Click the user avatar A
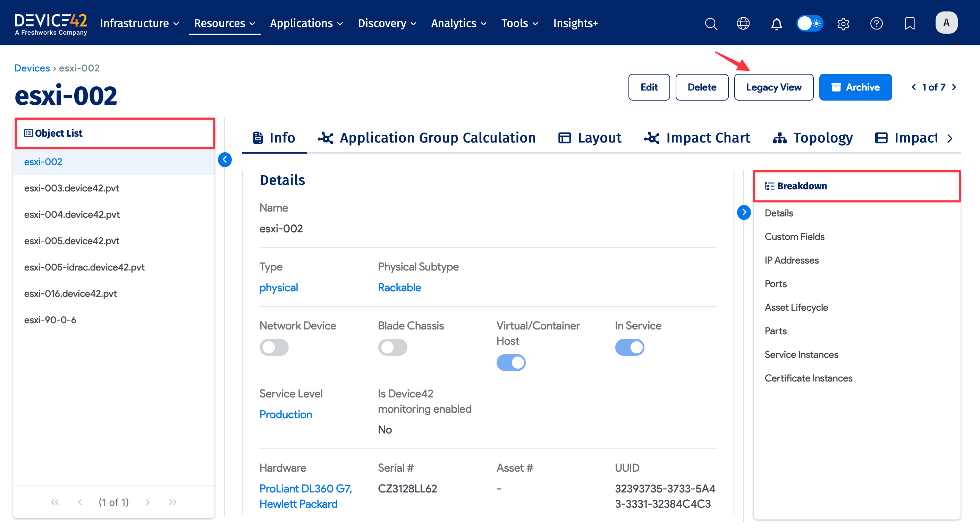 (946, 23)
